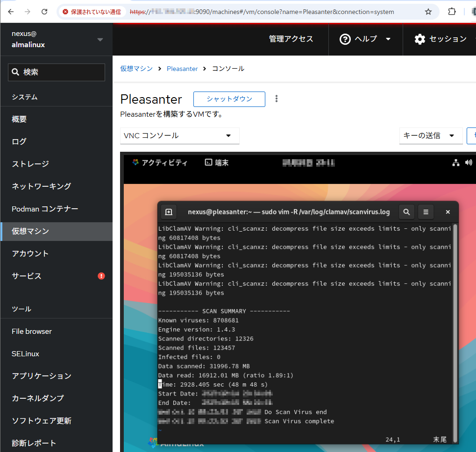Image resolution: width=476 pixels, height=452 pixels.
Task: Open the browser extensions puzzle icon
Action: (452, 12)
